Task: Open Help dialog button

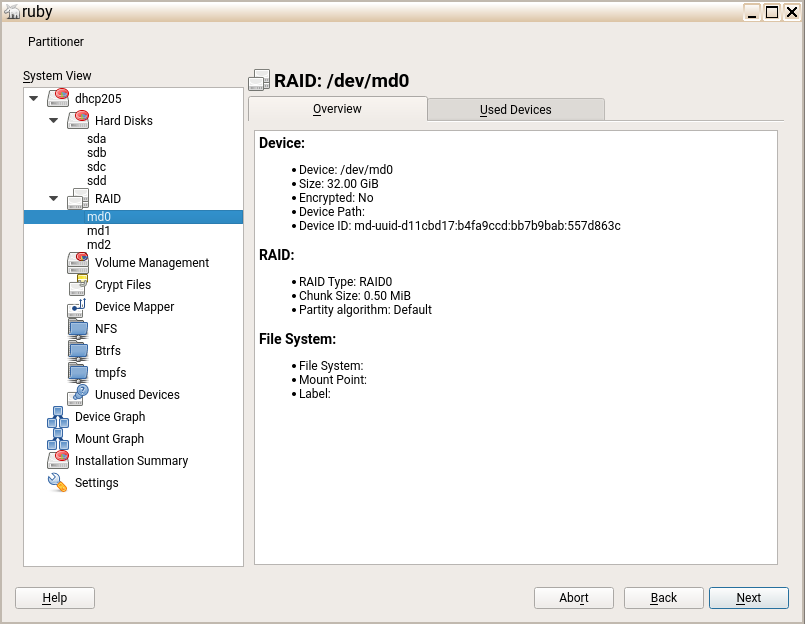Action: tap(55, 598)
